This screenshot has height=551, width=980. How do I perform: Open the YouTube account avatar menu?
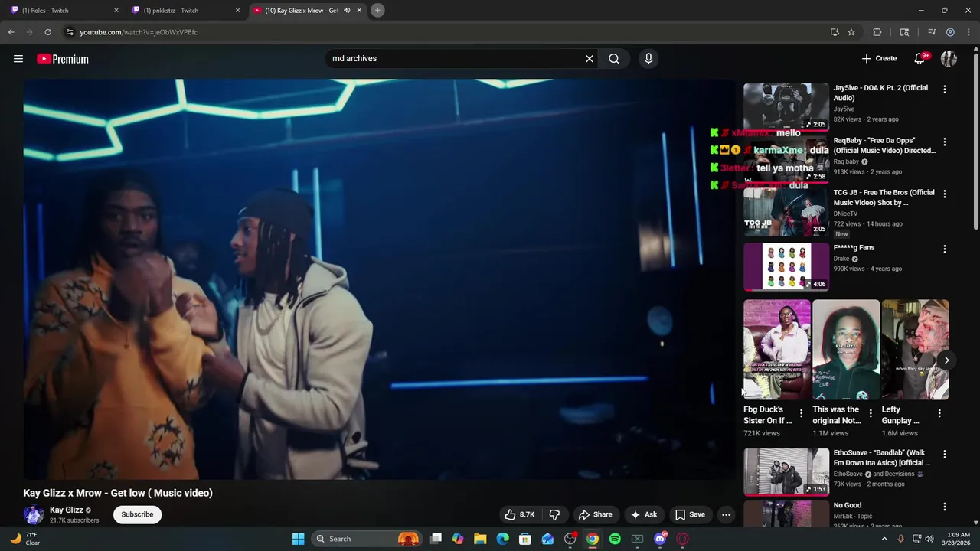tap(949, 58)
